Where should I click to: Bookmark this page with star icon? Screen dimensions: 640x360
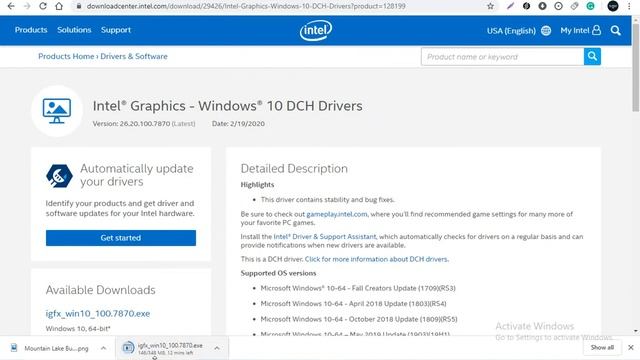pos(491,6)
